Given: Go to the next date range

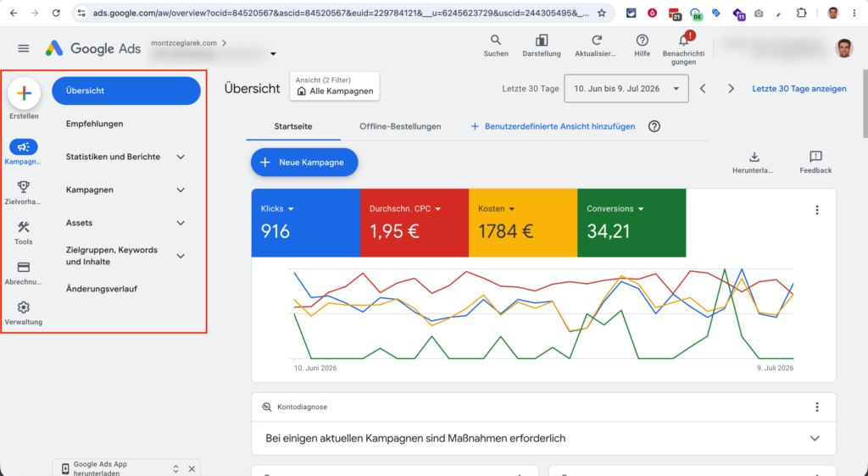Looking at the screenshot, I should click(731, 88).
